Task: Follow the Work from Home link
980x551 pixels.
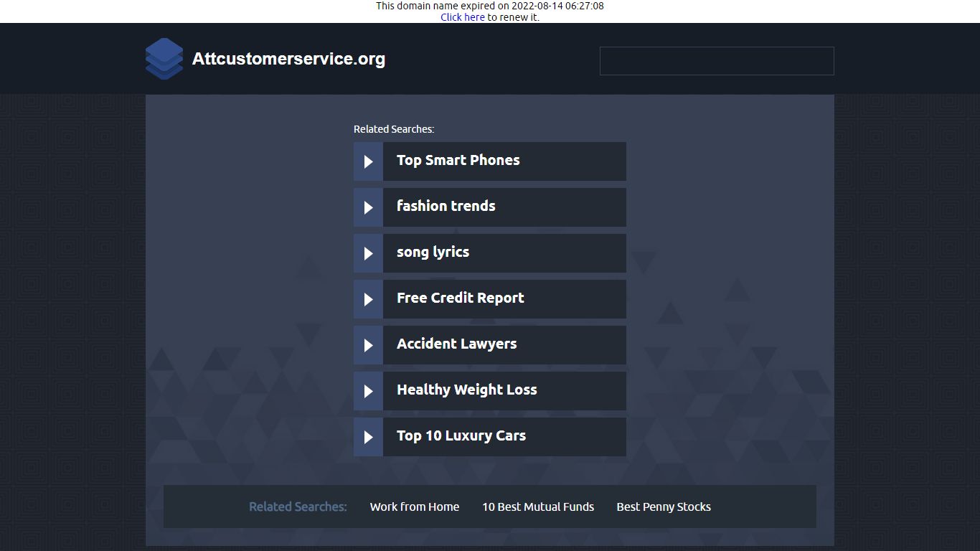Action: [415, 507]
